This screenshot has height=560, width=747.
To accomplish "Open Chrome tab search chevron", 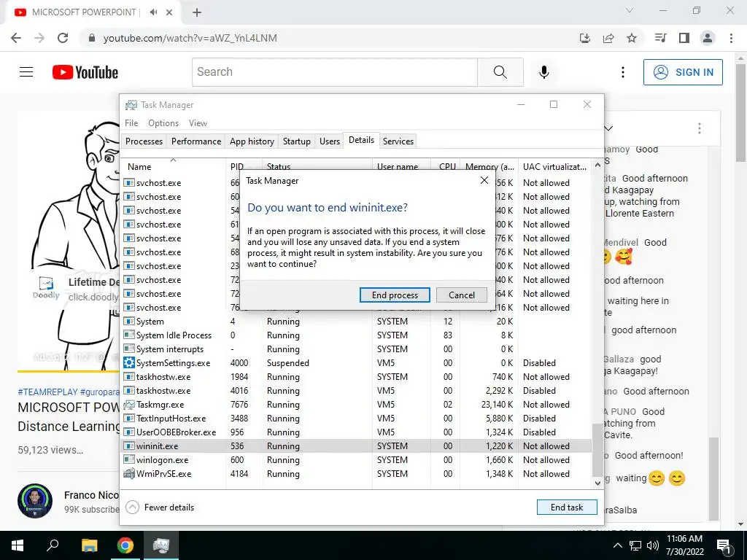I will pos(630,10).
